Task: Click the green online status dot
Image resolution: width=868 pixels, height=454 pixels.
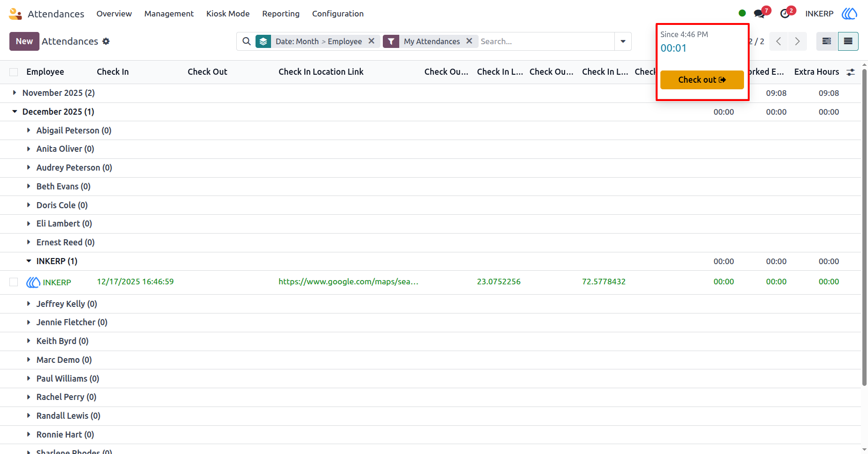Action: click(x=742, y=13)
